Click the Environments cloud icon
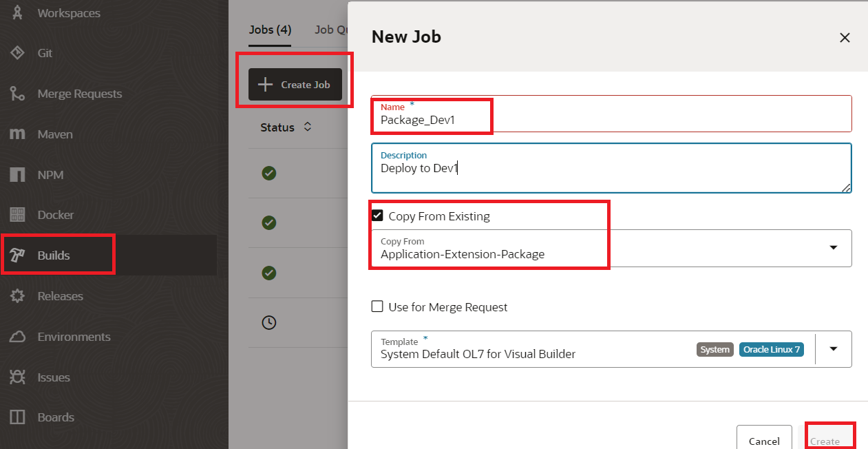The width and height of the screenshot is (868, 449). 17,337
